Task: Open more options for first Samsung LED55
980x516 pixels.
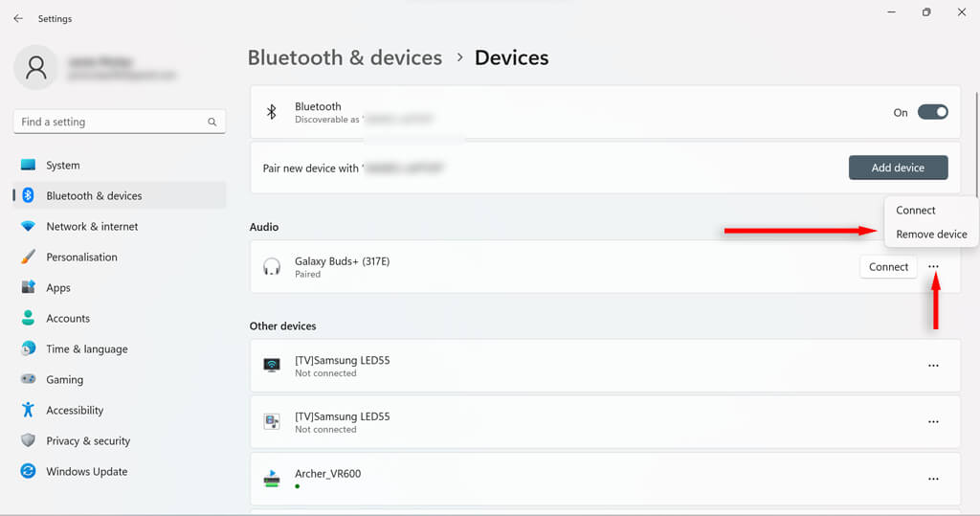Action: click(x=934, y=366)
